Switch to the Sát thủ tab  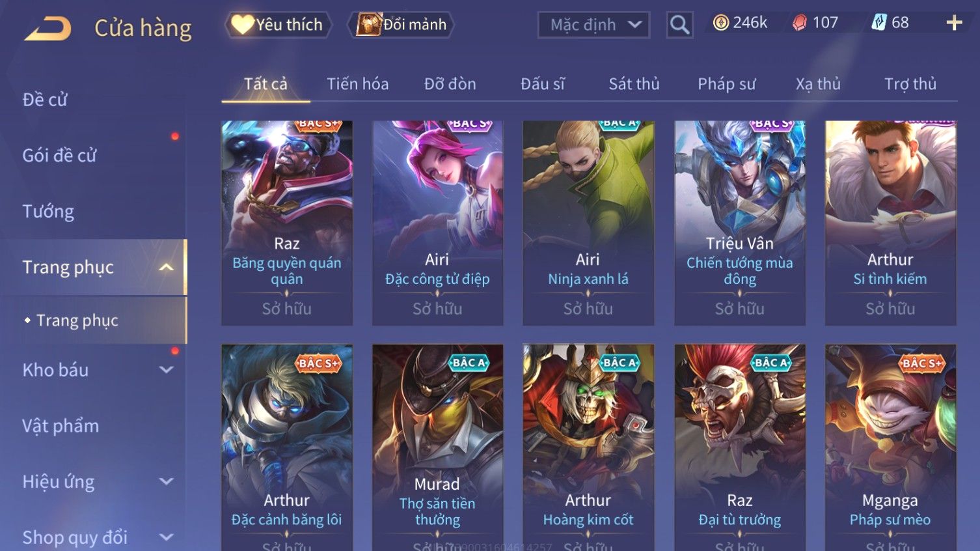tap(634, 84)
